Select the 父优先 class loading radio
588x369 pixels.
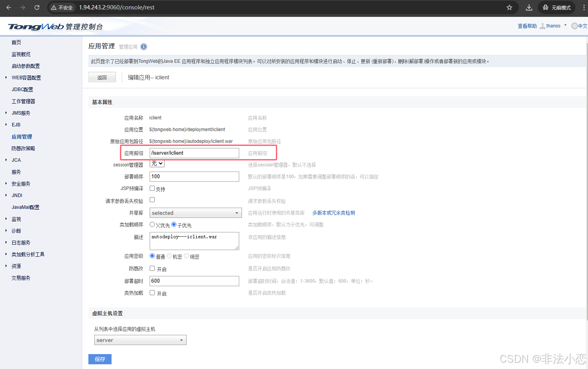152,225
